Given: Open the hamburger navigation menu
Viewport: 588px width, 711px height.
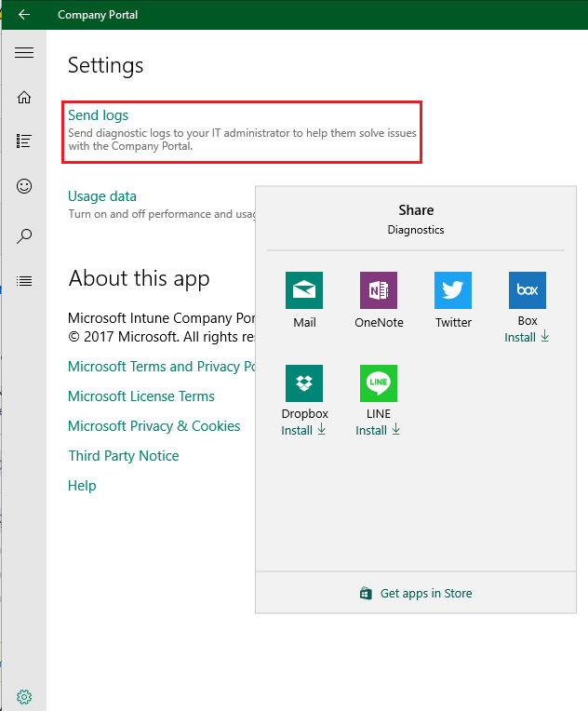Looking at the screenshot, I should pos(24,53).
